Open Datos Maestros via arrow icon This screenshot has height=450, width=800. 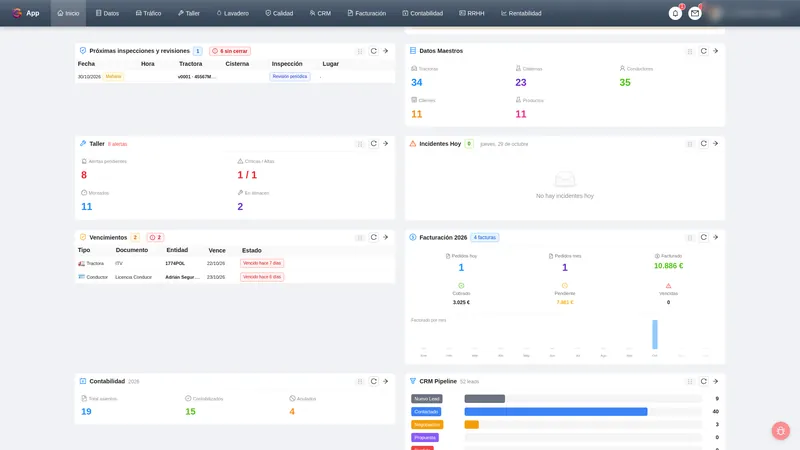pos(715,51)
